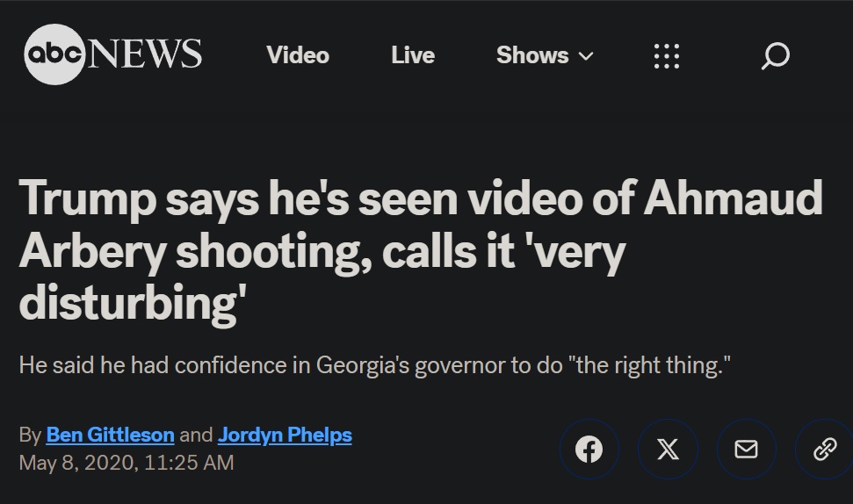The height and width of the screenshot is (504, 853).
Task: Visit Jordyn Phelps author page
Action: pyautogui.click(x=285, y=435)
